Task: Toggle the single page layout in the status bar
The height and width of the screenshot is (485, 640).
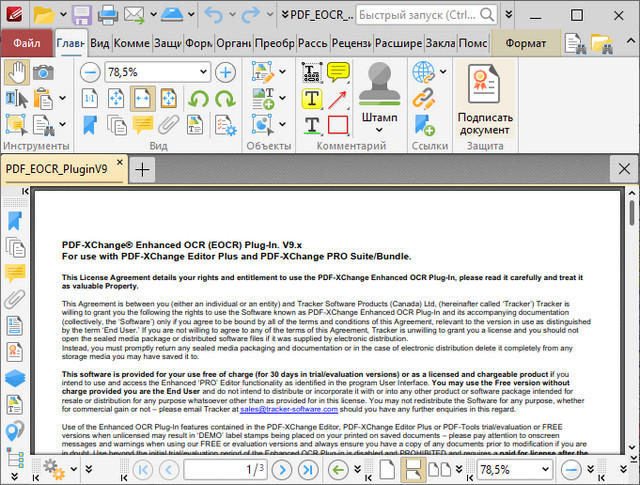Action: coord(386,469)
